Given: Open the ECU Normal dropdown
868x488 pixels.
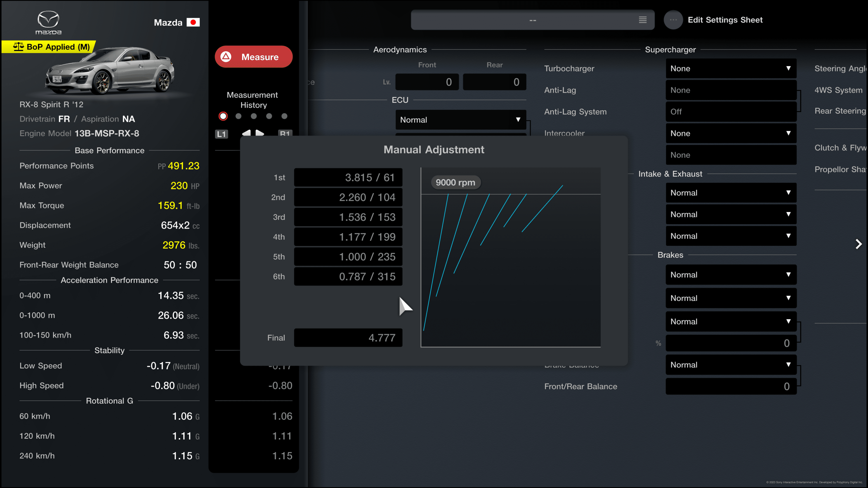Looking at the screenshot, I should 461,120.
